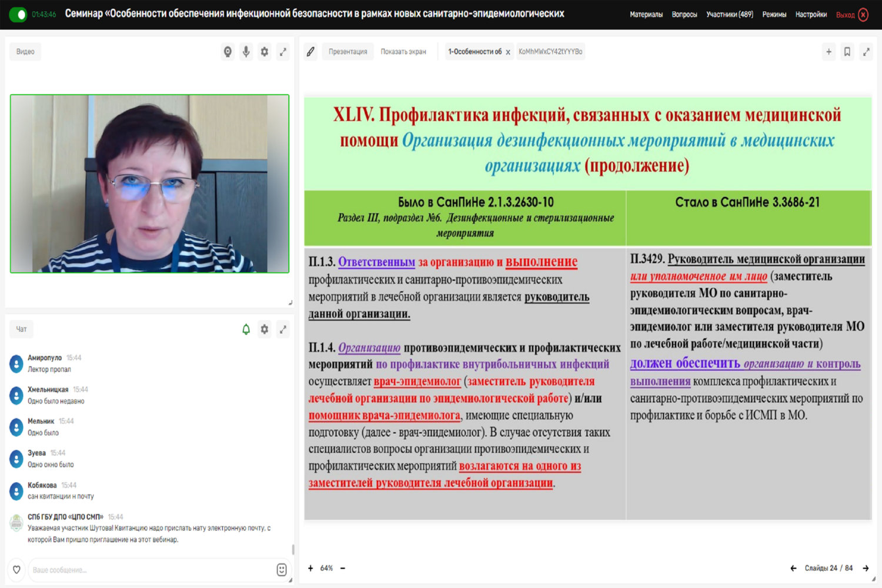Go to the next slide arrow
The image size is (882, 588).
tap(866, 568)
